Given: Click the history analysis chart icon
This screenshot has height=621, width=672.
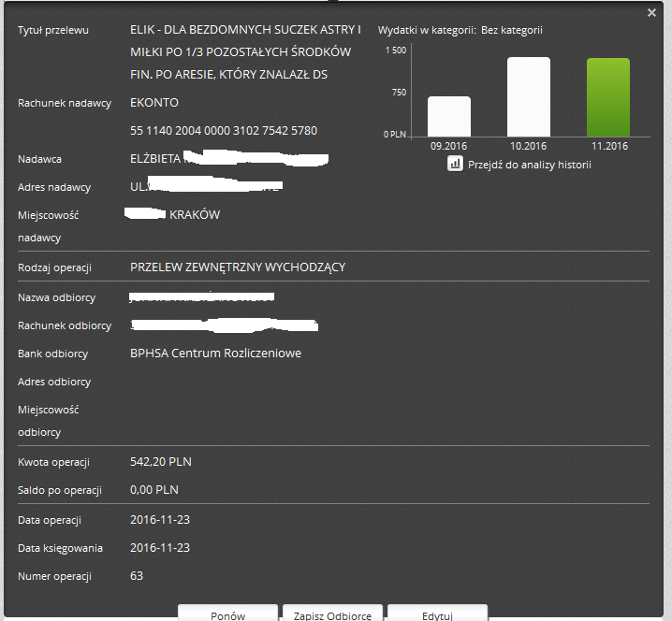Looking at the screenshot, I should [x=455, y=164].
